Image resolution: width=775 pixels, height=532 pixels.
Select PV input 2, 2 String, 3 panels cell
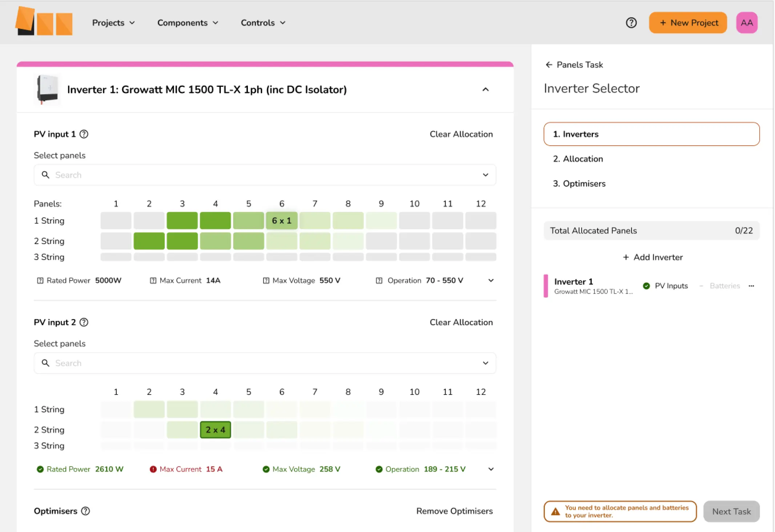point(182,430)
